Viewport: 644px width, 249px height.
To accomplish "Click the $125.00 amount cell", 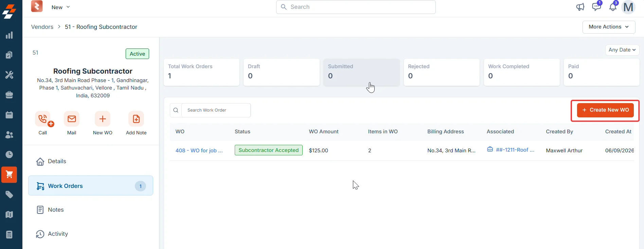I will click(319, 151).
